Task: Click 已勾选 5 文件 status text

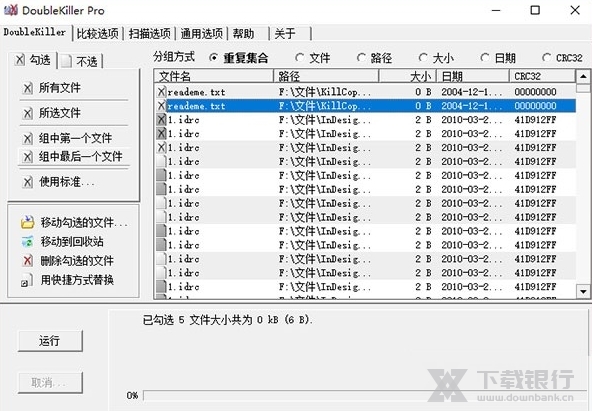Action: click(227, 320)
